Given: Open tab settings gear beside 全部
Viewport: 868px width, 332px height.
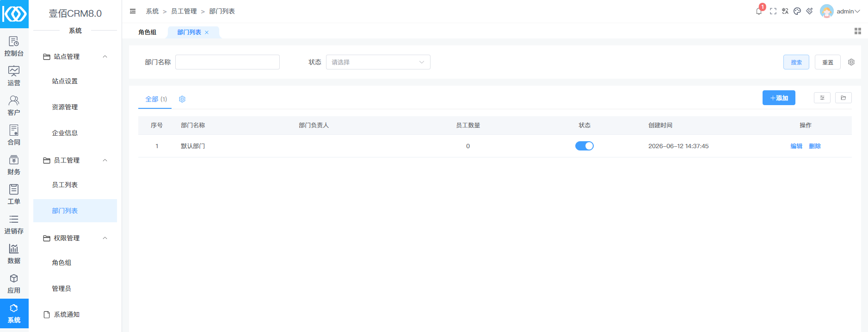Looking at the screenshot, I should click(182, 99).
